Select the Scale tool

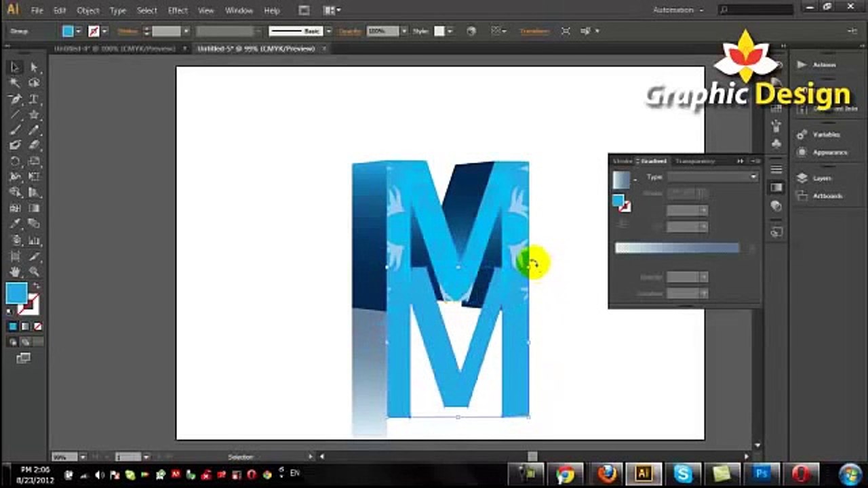[x=34, y=161]
